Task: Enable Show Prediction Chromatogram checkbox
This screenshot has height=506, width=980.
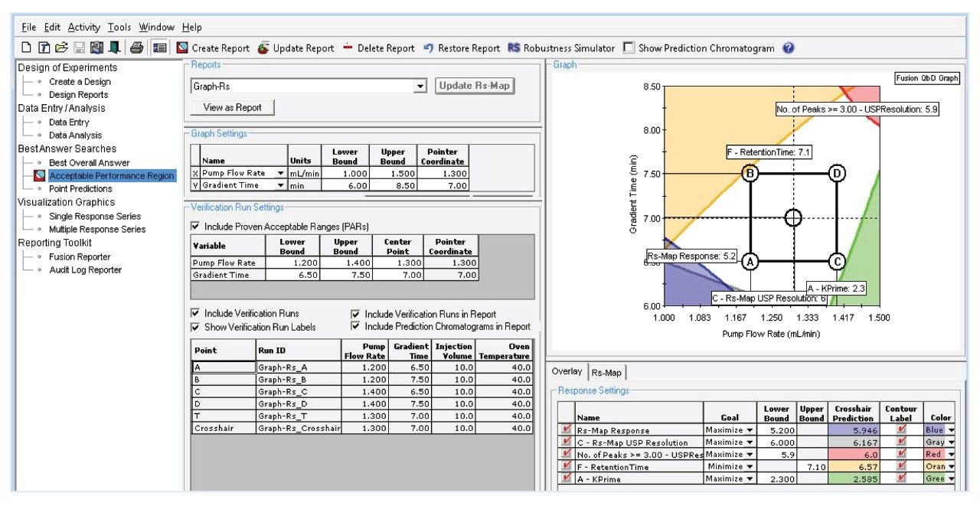Action: pyautogui.click(x=629, y=48)
